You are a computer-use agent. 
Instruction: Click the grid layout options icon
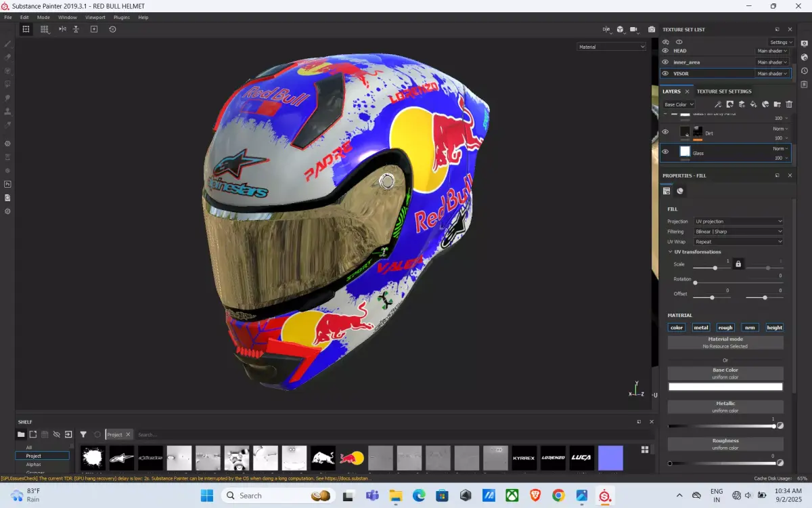[x=44, y=29]
